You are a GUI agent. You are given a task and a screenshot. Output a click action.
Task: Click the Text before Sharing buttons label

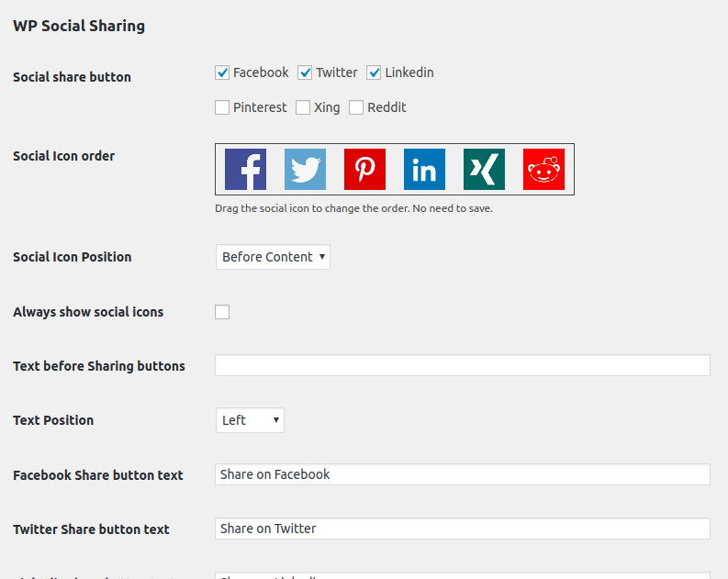tap(99, 366)
